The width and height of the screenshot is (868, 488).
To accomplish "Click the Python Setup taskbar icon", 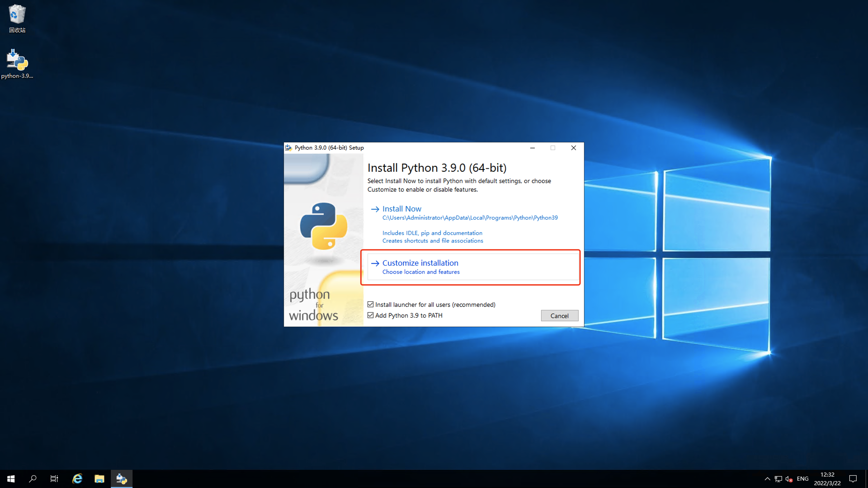I will click(122, 479).
